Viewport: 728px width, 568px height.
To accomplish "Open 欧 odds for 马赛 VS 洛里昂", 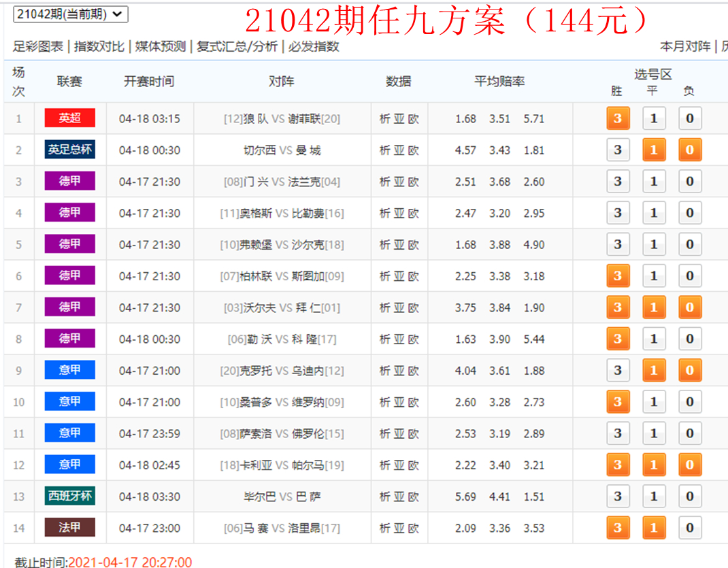I will click(413, 528).
